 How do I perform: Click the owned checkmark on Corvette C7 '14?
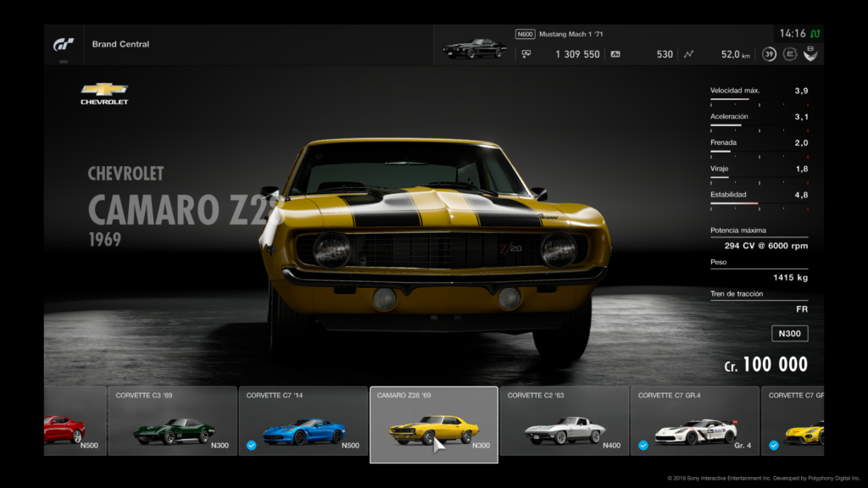pyautogui.click(x=252, y=445)
